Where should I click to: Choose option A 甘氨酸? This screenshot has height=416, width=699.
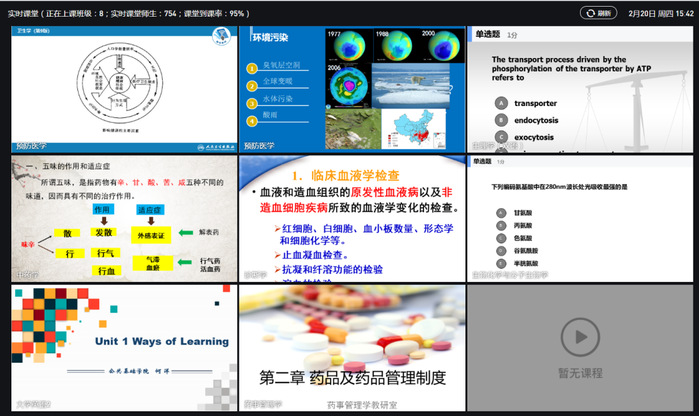point(514,213)
